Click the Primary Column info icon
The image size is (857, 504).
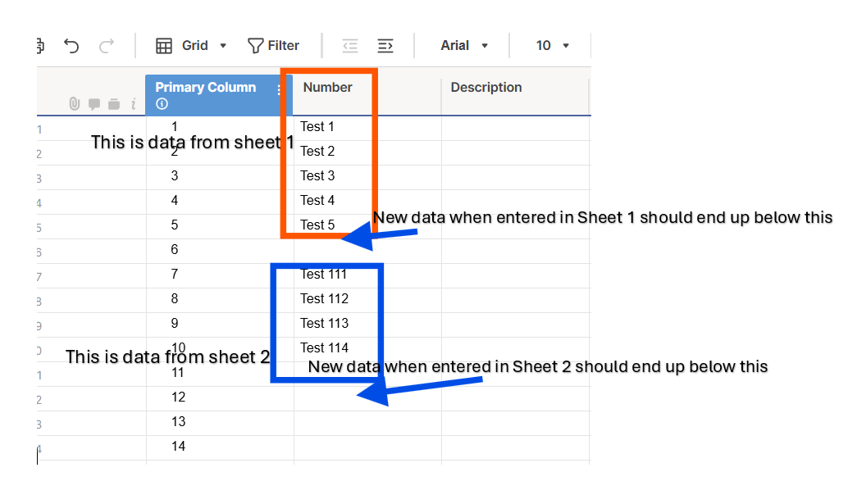(x=162, y=104)
